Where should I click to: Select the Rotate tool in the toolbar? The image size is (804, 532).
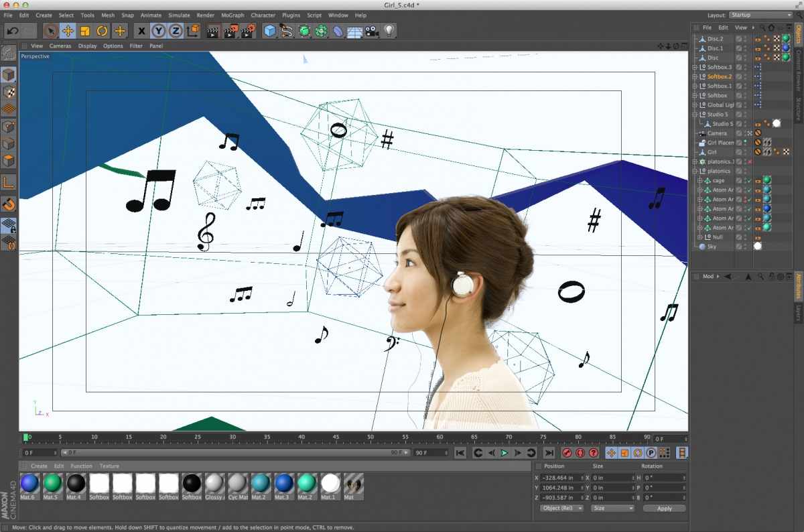[x=103, y=31]
